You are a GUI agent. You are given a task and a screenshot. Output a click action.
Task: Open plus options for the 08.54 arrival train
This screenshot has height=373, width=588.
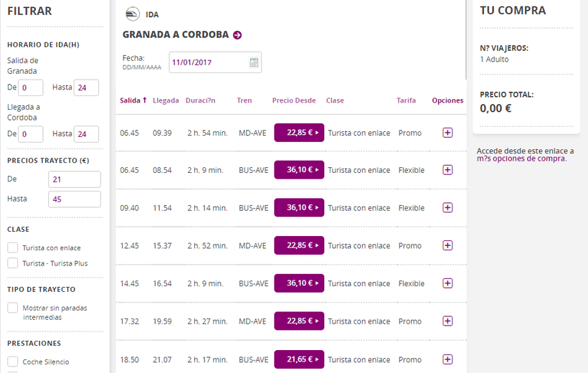447,170
